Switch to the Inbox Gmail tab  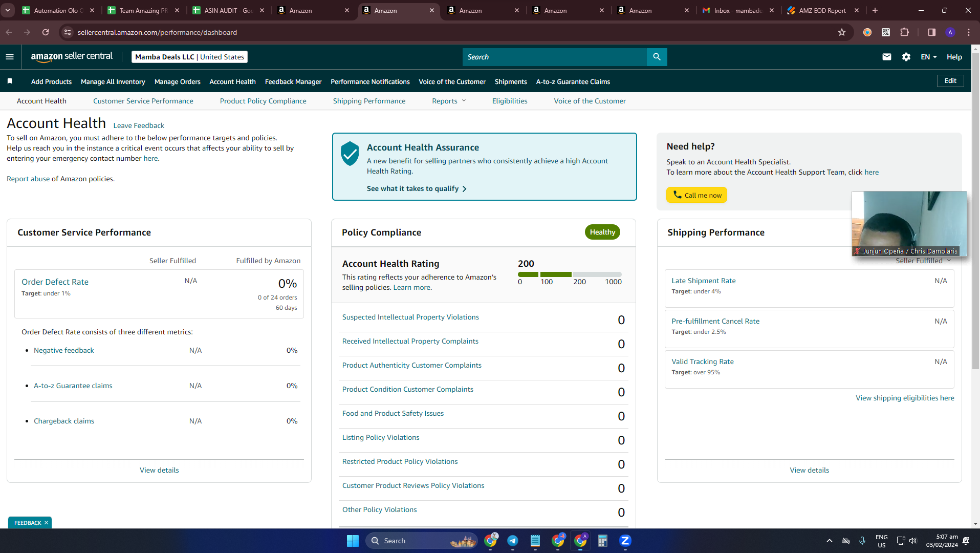click(x=738, y=10)
